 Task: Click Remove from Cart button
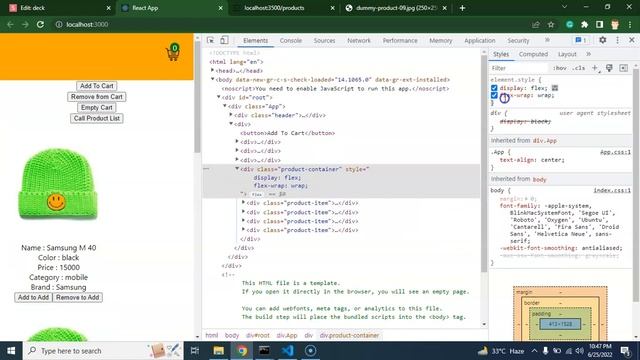tap(97, 97)
